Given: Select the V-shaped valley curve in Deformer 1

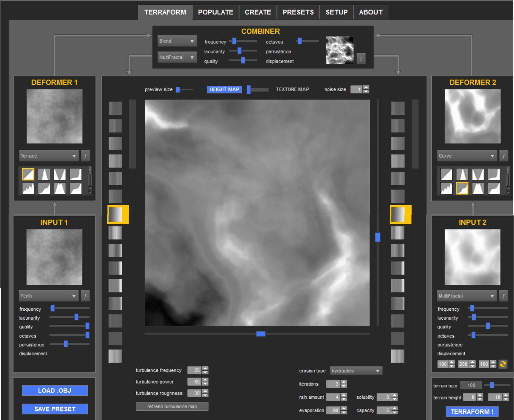Looking at the screenshot, I should pos(60,174).
